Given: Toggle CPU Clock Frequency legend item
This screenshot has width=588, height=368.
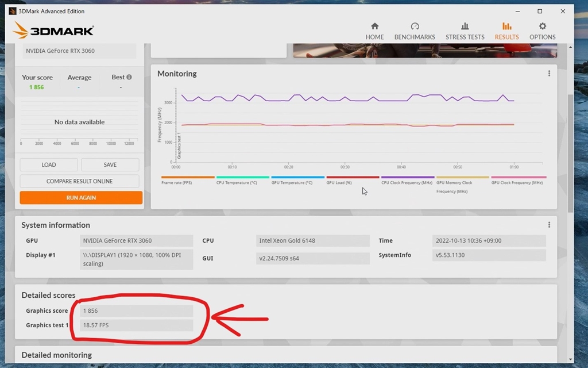Looking at the screenshot, I should coord(408,180).
